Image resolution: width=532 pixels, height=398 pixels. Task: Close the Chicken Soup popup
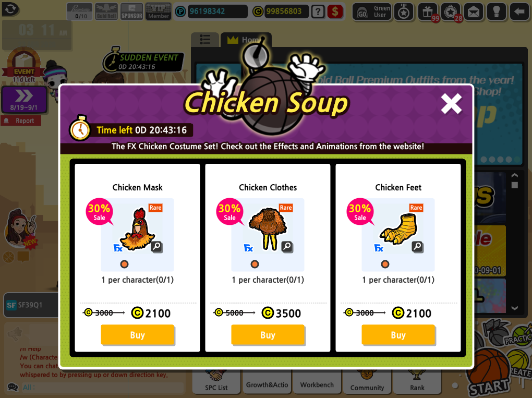(451, 103)
